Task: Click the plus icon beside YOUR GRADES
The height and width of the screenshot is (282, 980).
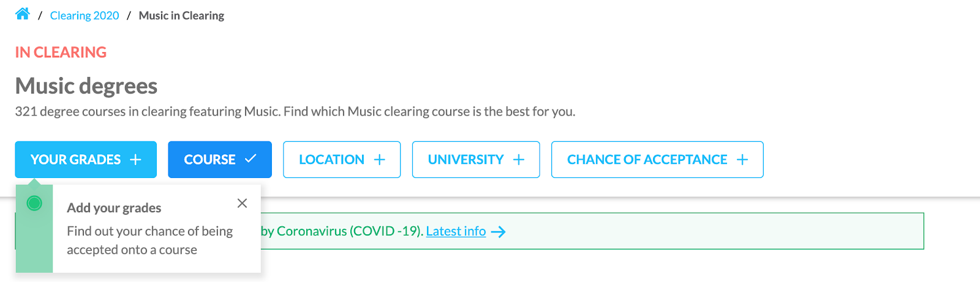Action: click(135, 160)
